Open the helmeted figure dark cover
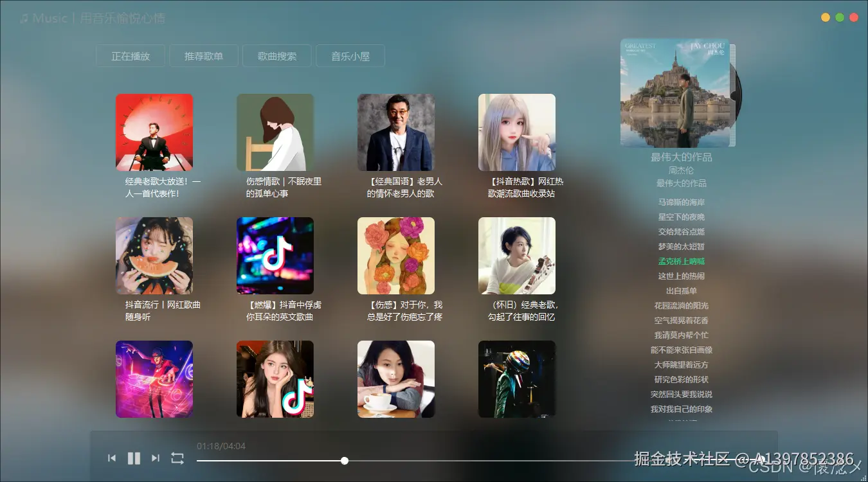The width and height of the screenshot is (868, 482). (517, 379)
